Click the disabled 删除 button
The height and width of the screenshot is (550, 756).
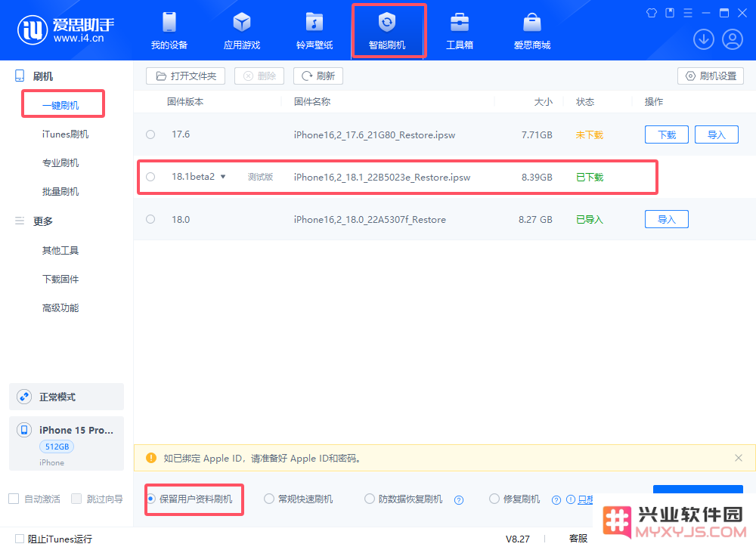[x=259, y=76]
